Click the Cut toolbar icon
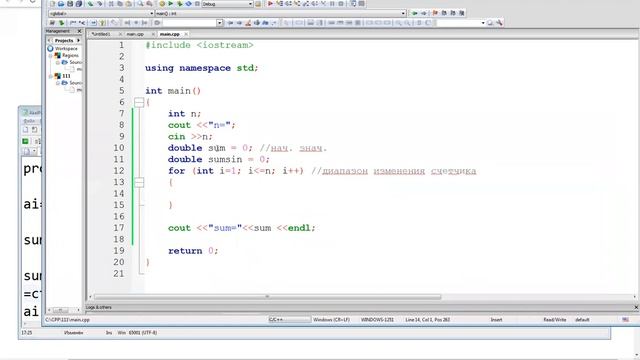This screenshot has height=360, width=640. pos(111,4)
